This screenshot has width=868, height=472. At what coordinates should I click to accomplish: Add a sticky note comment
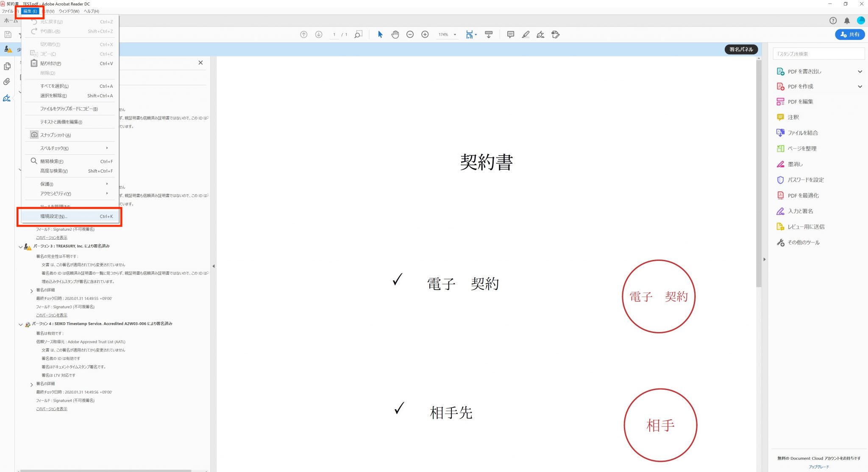coord(511,35)
